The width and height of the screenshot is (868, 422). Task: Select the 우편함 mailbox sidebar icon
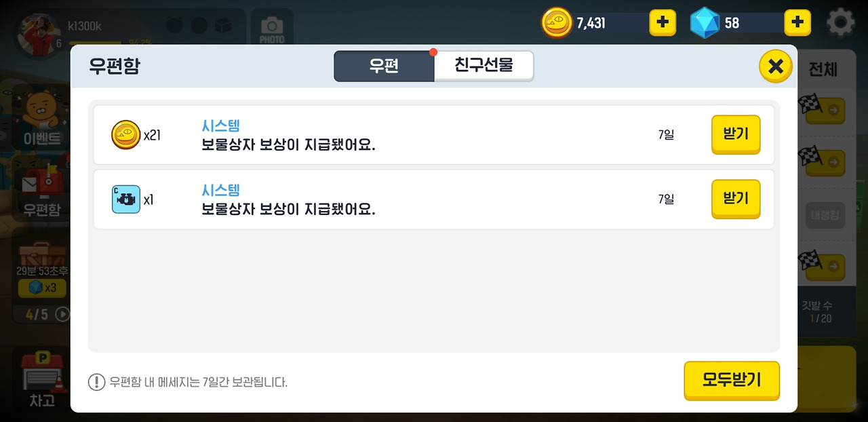[42, 193]
